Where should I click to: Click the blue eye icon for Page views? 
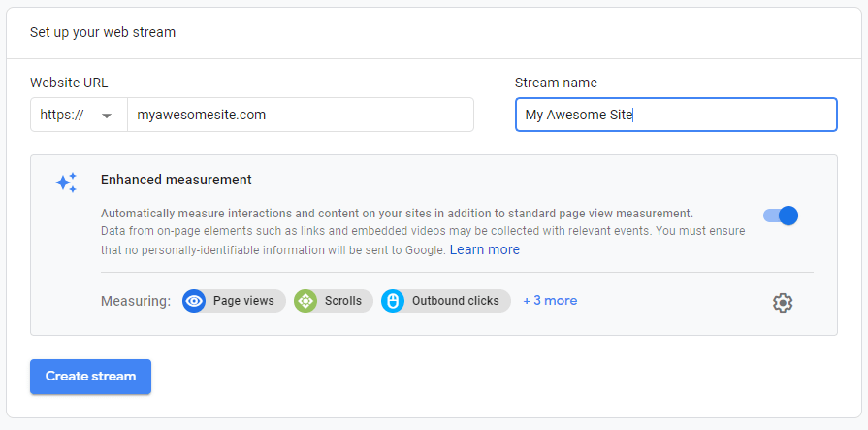tap(194, 301)
